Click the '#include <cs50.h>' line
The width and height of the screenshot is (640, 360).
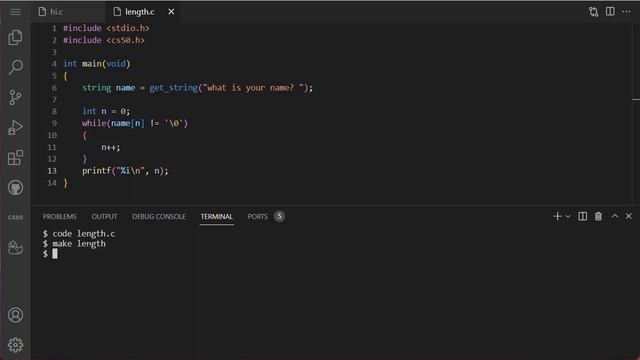pyautogui.click(x=104, y=40)
